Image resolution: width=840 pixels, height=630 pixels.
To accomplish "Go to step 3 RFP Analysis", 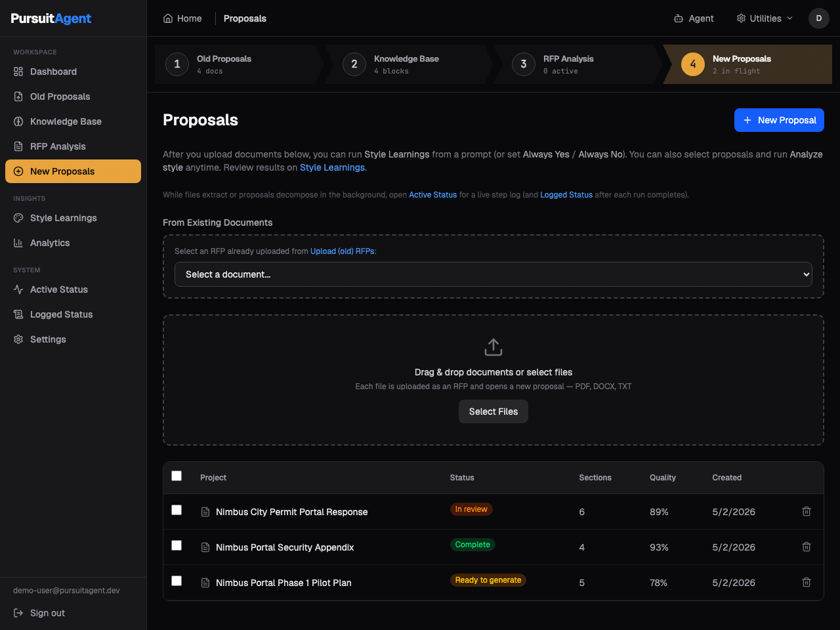I will pos(579,64).
